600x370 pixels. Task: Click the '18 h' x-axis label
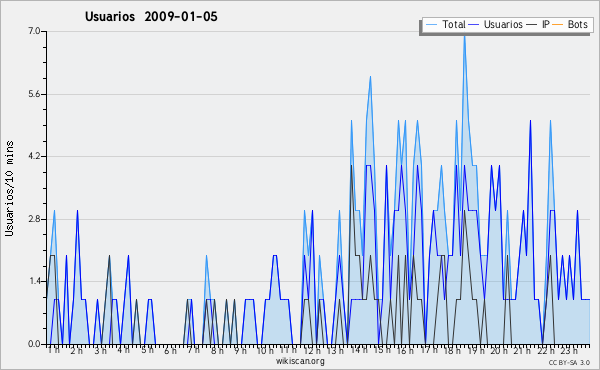[x=452, y=351]
